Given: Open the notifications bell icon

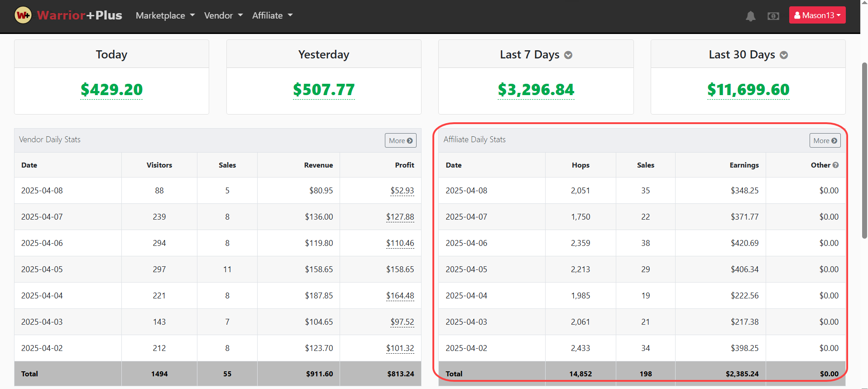Looking at the screenshot, I should click(x=751, y=16).
